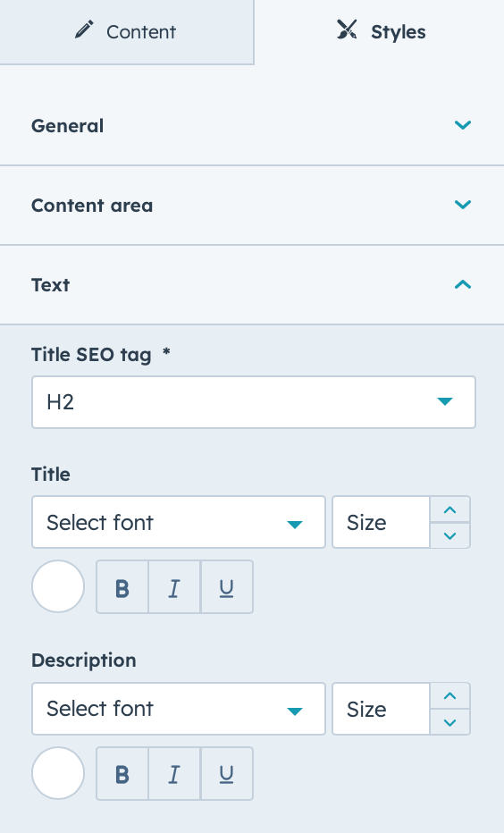Open the Description Select font dropdown
504x833 pixels.
tap(179, 709)
